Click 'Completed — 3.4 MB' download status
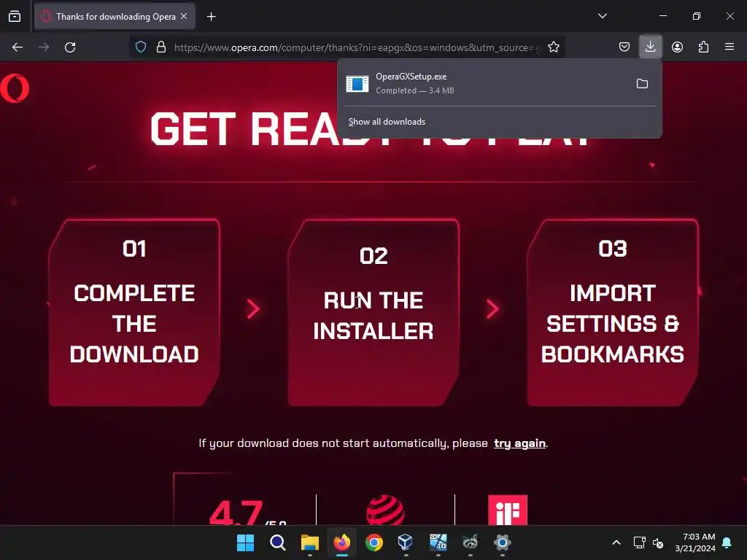Viewport: 747px width, 560px height. click(x=415, y=90)
